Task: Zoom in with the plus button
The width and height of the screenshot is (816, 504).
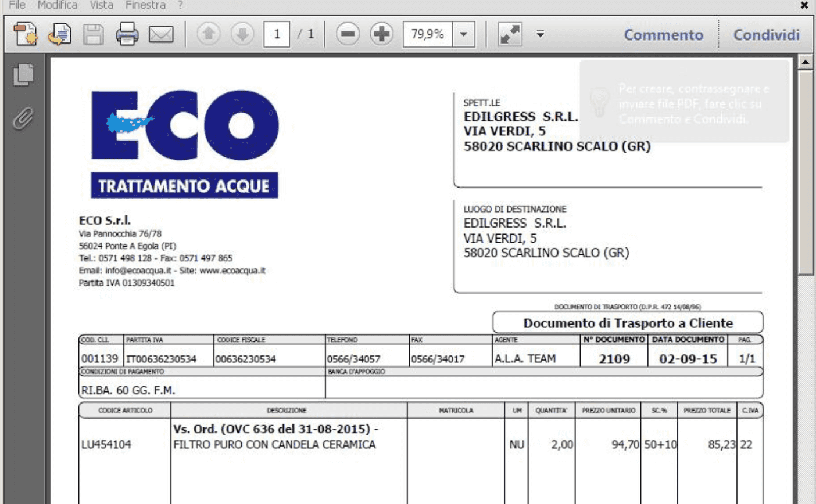Action: click(x=381, y=34)
